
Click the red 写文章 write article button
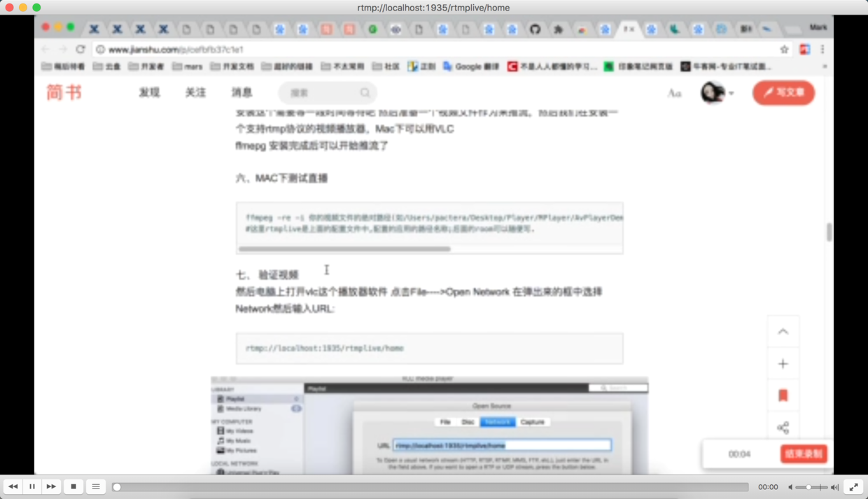coord(783,92)
